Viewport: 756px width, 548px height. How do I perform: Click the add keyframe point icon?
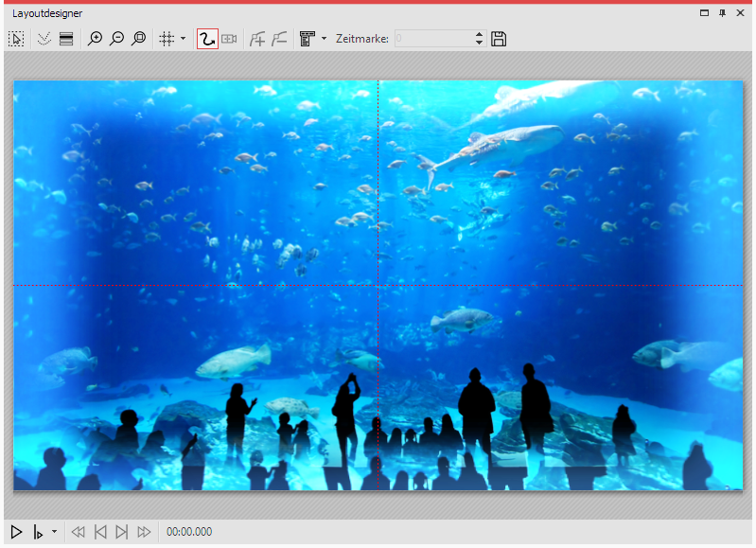click(x=256, y=39)
